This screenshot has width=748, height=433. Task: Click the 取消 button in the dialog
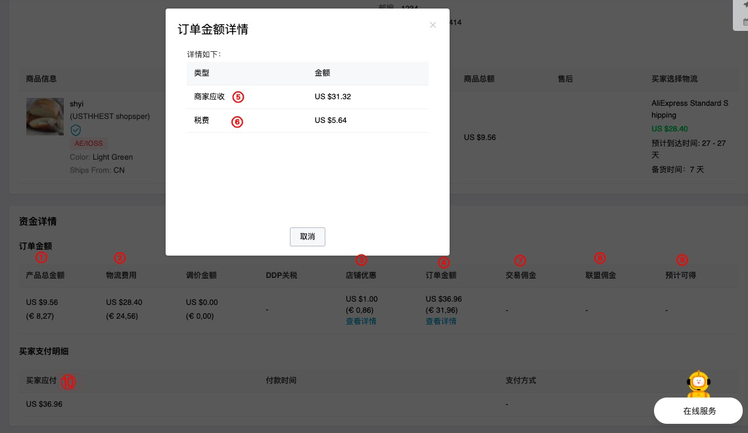[x=307, y=237]
